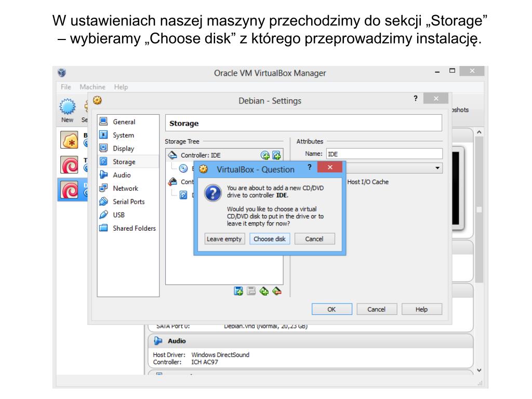This screenshot has height=399, width=532.
Task: Click the Leave empty button
Action: click(224, 239)
